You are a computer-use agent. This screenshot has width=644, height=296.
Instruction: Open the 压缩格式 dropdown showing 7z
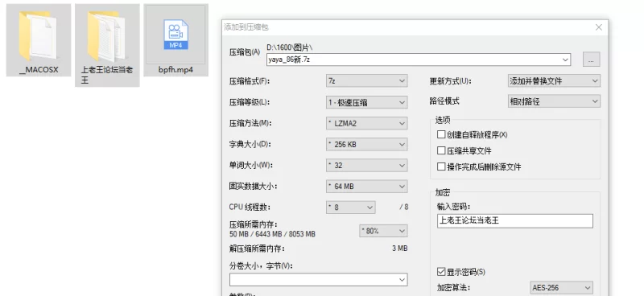click(x=367, y=81)
